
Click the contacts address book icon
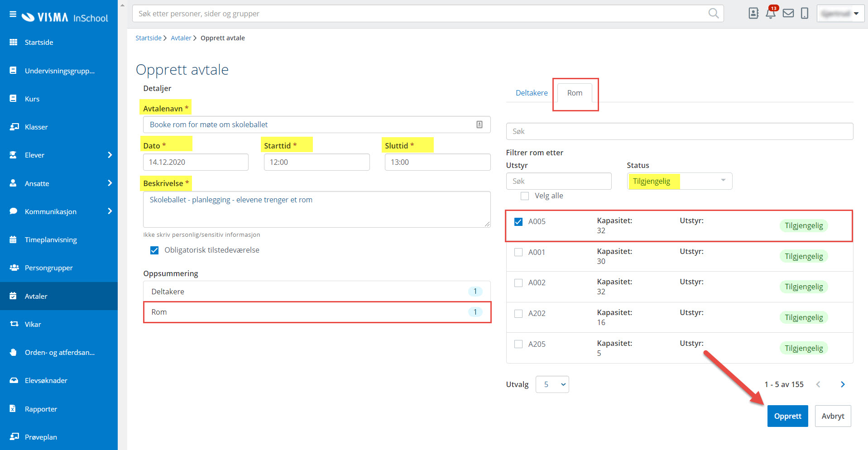coord(753,13)
